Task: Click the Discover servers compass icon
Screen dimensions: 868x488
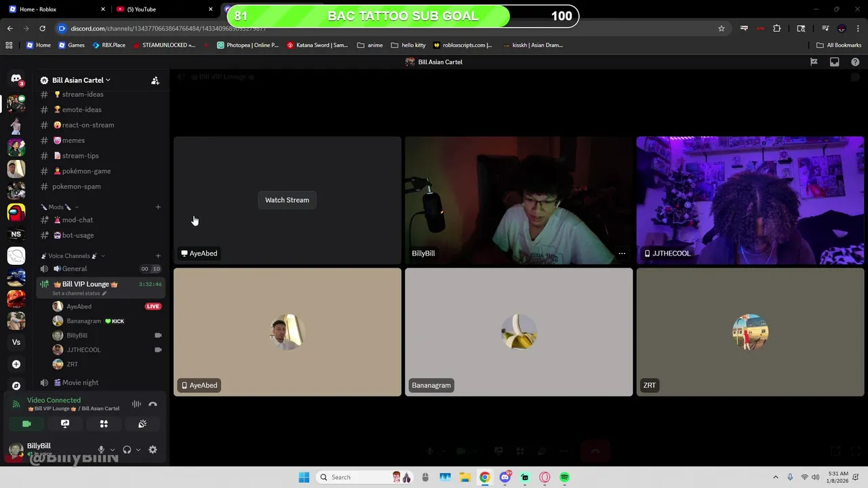Action: (16, 386)
